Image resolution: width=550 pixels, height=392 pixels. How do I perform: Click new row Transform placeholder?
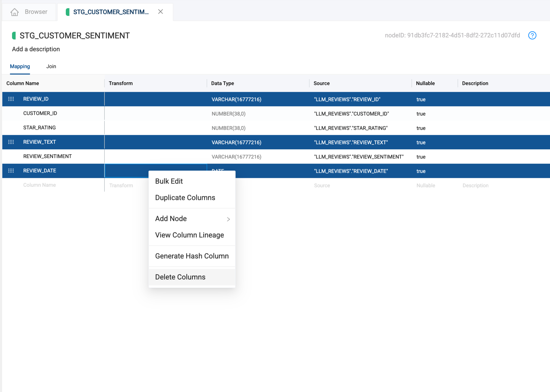[x=121, y=185]
